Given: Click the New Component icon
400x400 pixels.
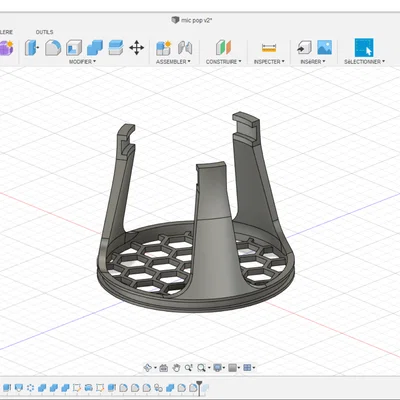Looking at the screenshot, I should 163,48.
